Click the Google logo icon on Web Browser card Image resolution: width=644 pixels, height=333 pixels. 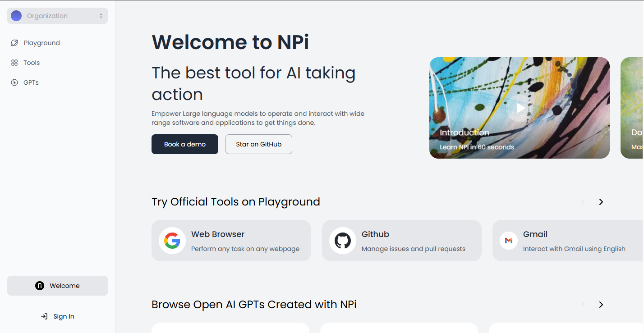[x=172, y=241]
